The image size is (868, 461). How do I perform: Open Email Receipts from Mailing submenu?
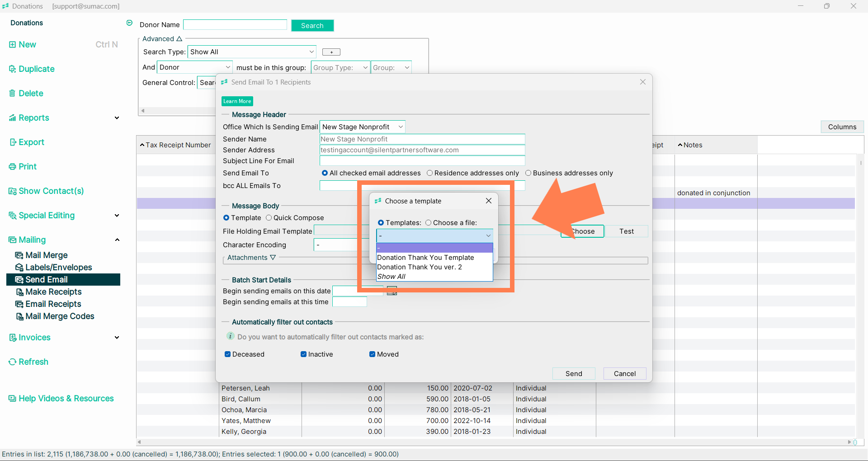pyautogui.click(x=53, y=304)
